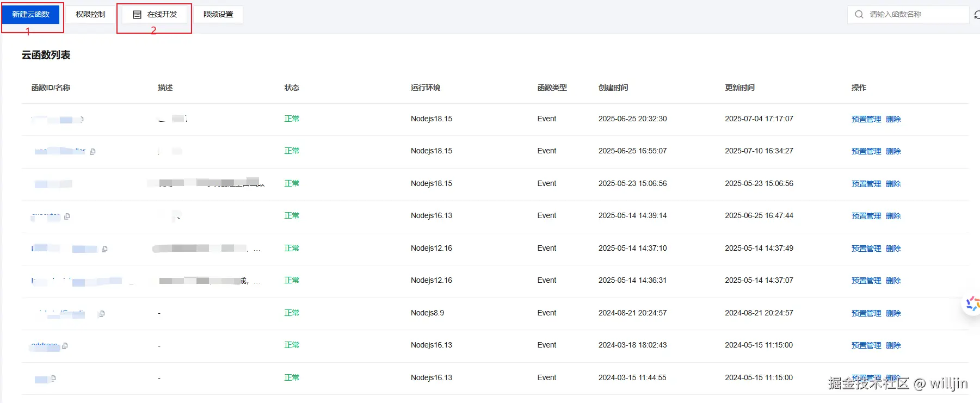Screen dimensions: 980x403
Task: Click the refresh icon beside the search box
Action: (977, 15)
